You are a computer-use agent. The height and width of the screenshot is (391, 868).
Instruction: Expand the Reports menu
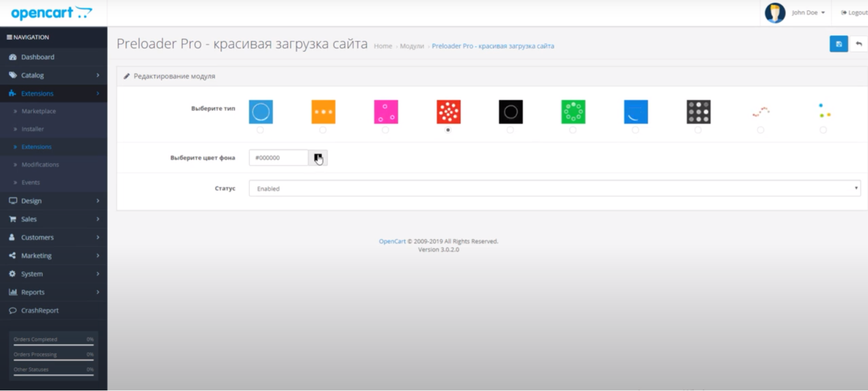point(54,292)
